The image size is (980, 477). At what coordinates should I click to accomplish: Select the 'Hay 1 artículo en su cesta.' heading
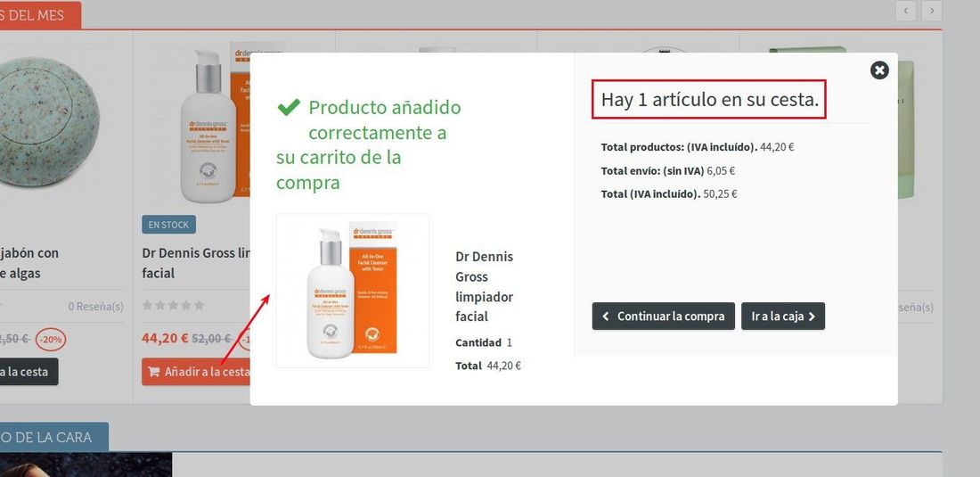pos(709,99)
